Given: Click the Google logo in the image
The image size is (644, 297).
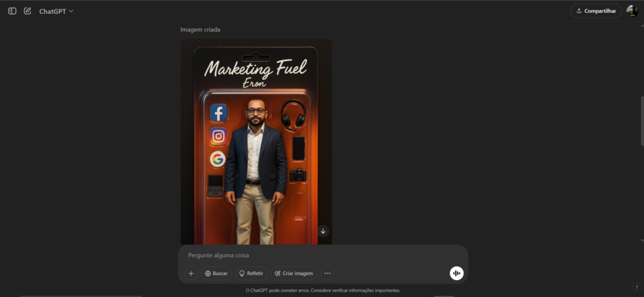Looking at the screenshot, I should pos(218,159).
